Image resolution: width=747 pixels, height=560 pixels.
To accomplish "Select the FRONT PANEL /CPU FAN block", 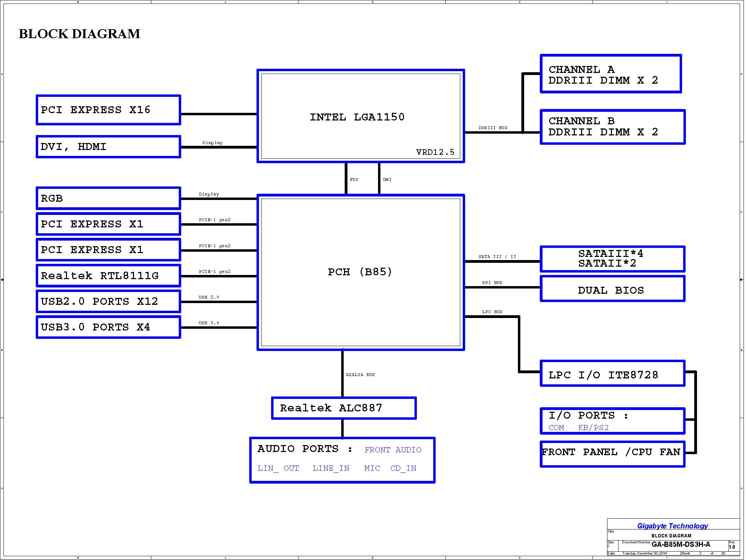I will (613, 454).
